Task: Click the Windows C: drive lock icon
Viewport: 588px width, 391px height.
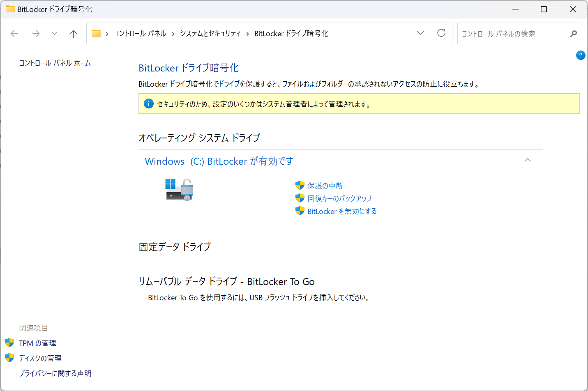Action: [x=179, y=190]
